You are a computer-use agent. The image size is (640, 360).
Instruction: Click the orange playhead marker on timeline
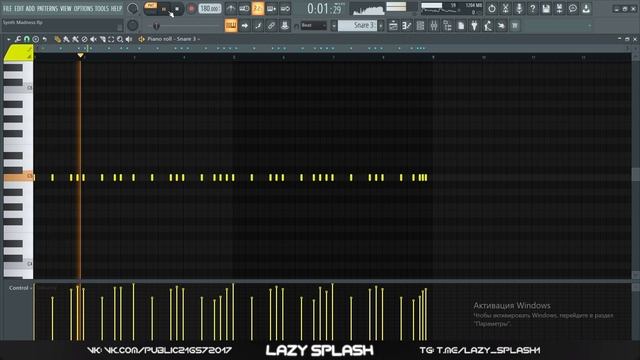(x=80, y=55)
